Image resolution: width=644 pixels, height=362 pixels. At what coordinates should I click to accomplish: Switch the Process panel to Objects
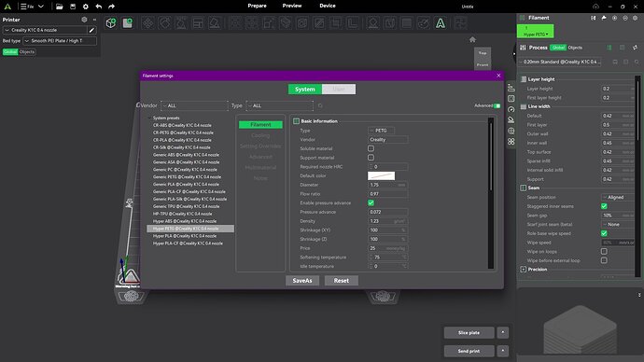[575, 48]
